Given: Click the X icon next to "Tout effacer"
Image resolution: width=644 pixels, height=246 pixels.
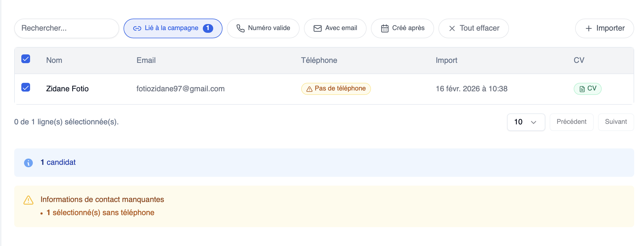Looking at the screenshot, I should (x=452, y=28).
